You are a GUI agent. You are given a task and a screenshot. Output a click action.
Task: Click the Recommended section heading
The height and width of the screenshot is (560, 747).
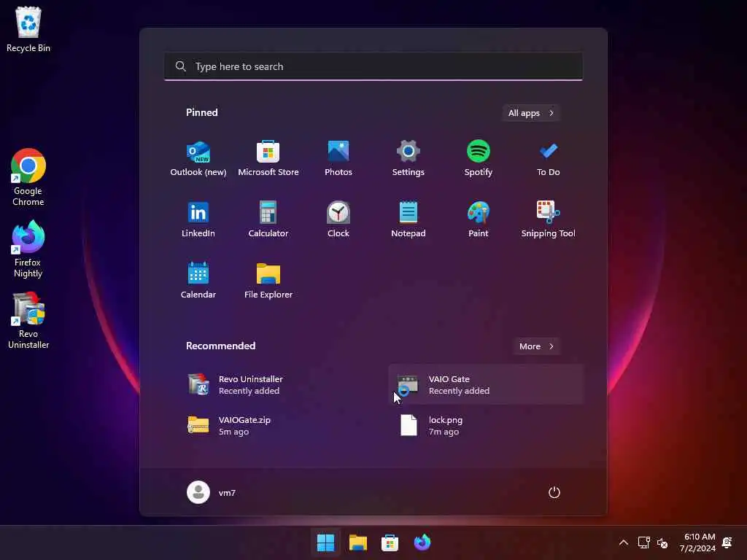point(220,346)
